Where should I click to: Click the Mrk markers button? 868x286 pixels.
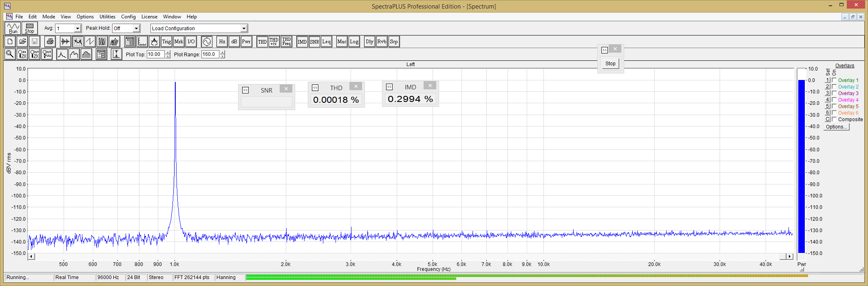tap(179, 42)
